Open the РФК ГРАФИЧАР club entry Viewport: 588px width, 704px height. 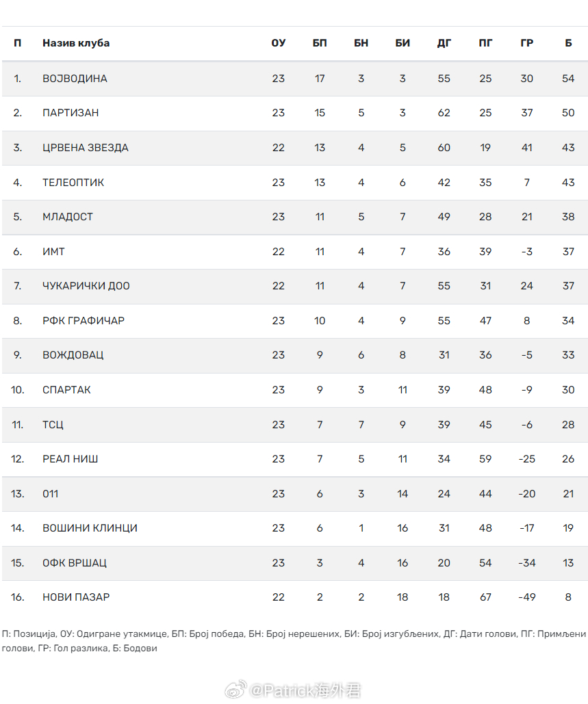(x=84, y=321)
